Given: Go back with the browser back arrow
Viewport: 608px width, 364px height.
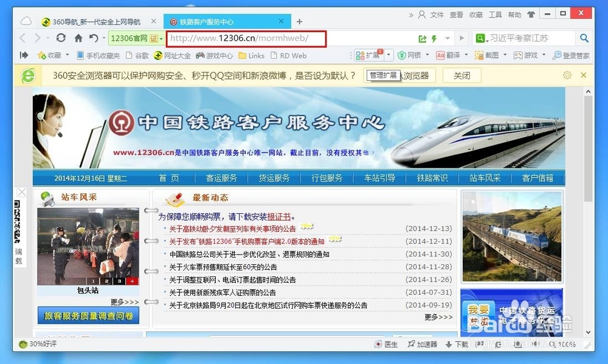Looking at the screenshot, I should [x=22, y=38].
